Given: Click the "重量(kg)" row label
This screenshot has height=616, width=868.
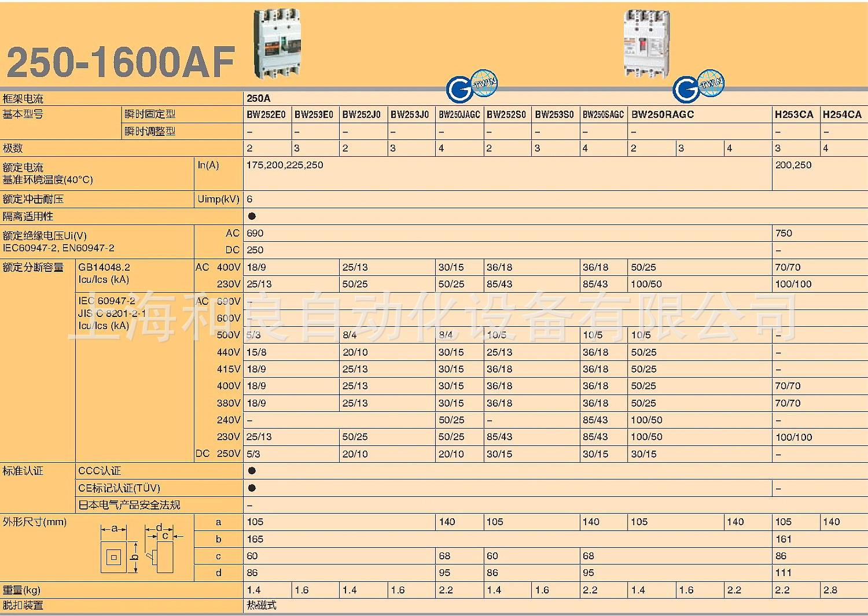Looking at the screenshot, I should coord(21,590).
